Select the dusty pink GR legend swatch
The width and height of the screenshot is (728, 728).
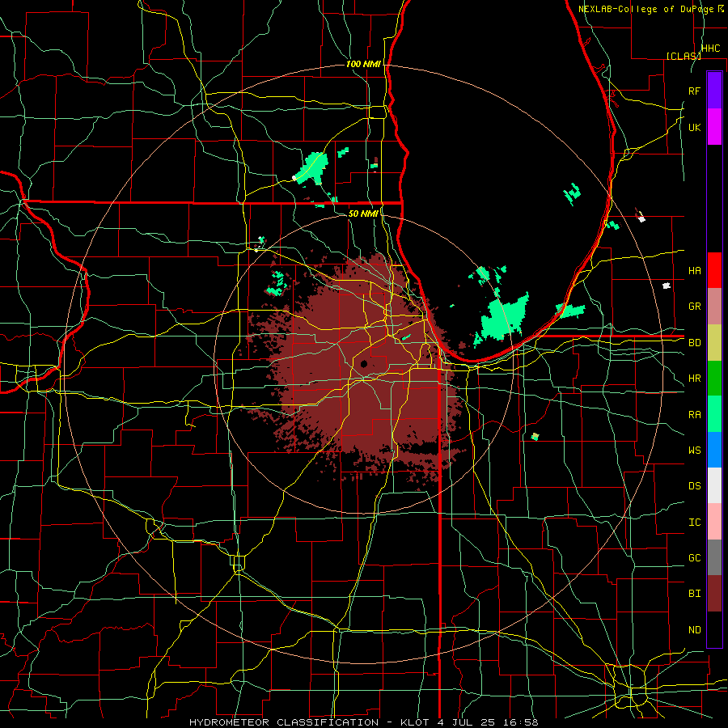coord(714,306)
